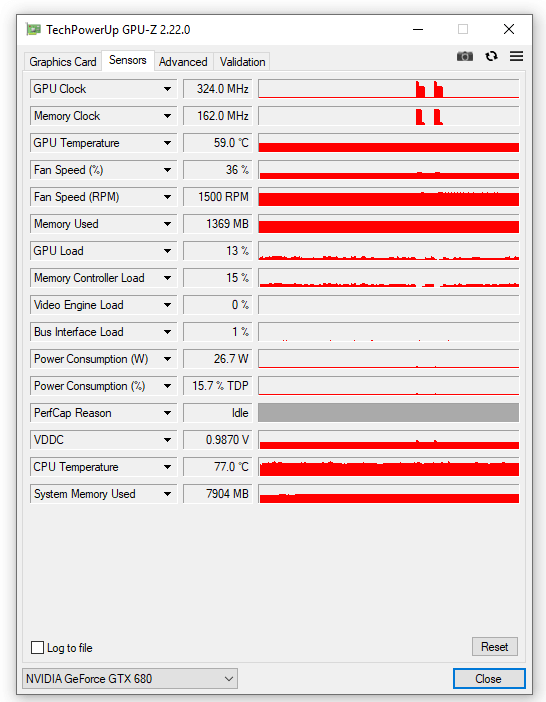Click the 0.9870 V VDDC value

click(x=218, y=440)
